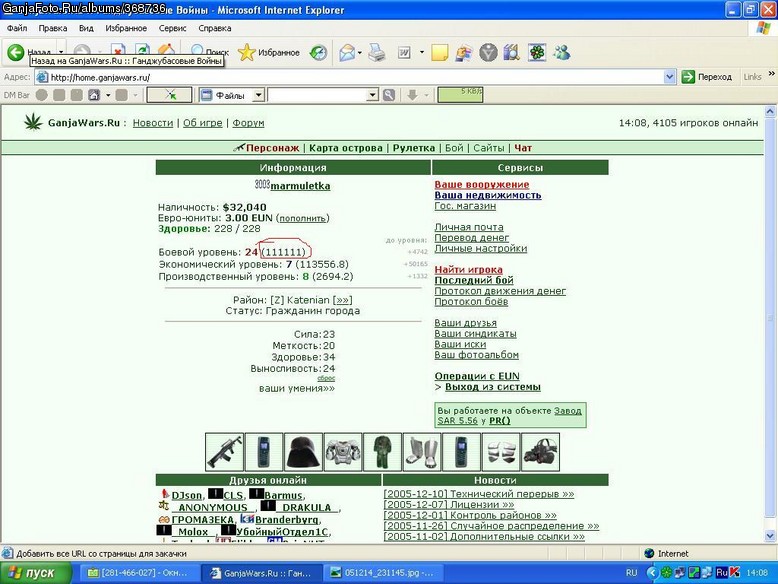Select the night-vision goggles item icon
778x584 pixels.
[x=540, y=452]
